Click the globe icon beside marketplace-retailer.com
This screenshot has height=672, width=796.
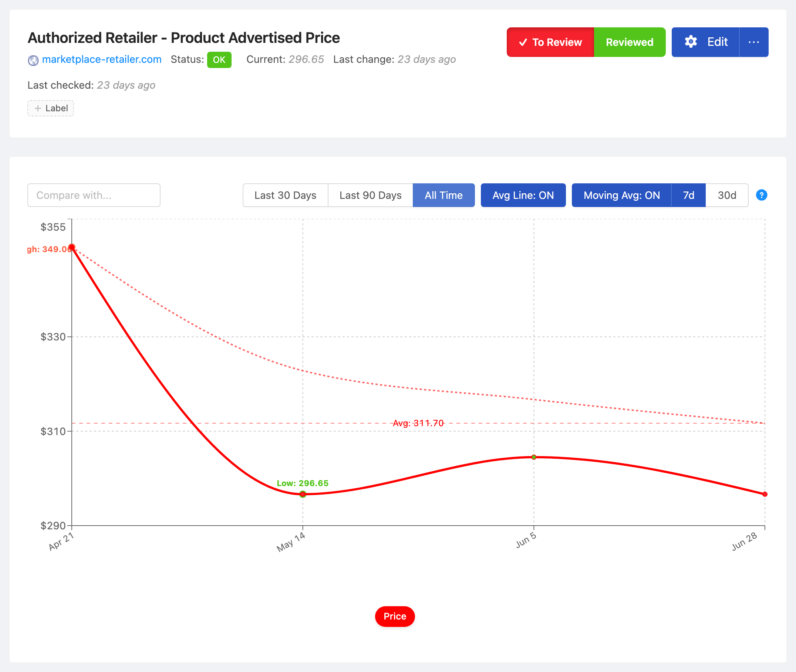tap(33, 60)
